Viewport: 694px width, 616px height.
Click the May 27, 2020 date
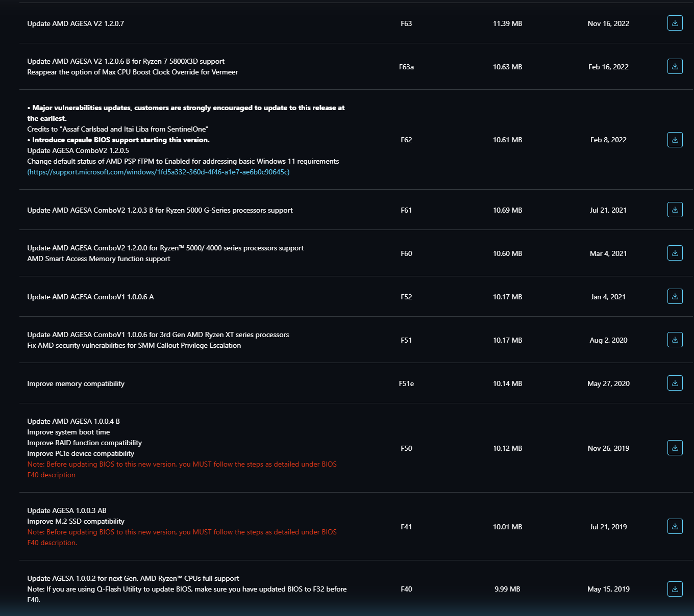[x=608, y=383]
